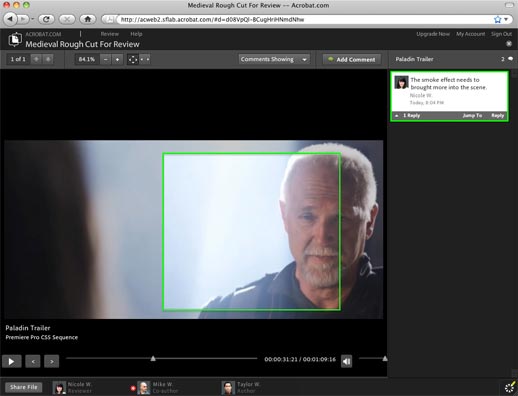This screenshot has width=518, height=396.
Task: Expand the 1 Reply triangle
Action: click(397, 116)
